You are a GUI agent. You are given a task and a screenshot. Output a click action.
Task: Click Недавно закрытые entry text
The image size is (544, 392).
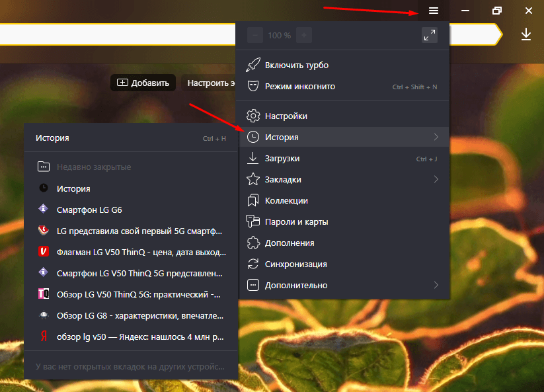[94, 167]
